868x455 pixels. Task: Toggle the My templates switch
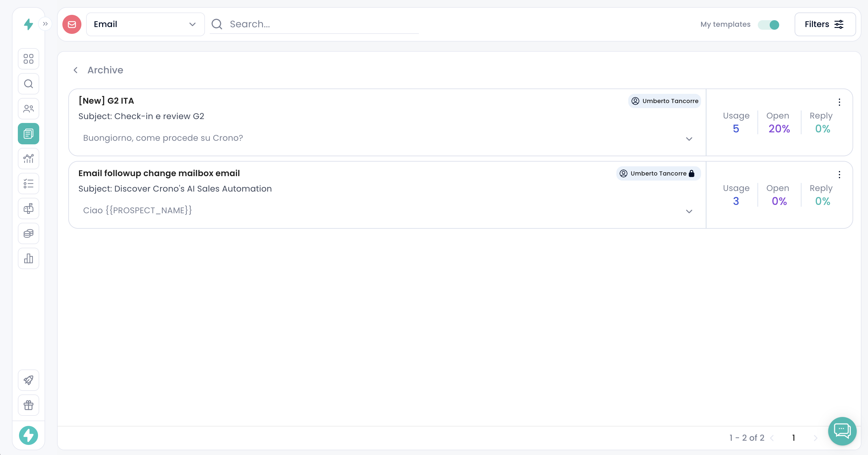tap(768, 25)
